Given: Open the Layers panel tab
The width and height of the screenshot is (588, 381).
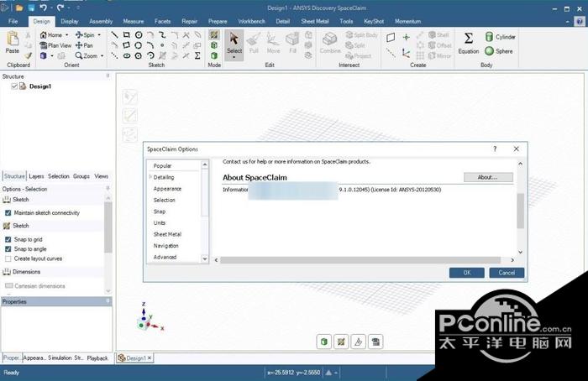Looking at the screenshot, I should point(36,176).
